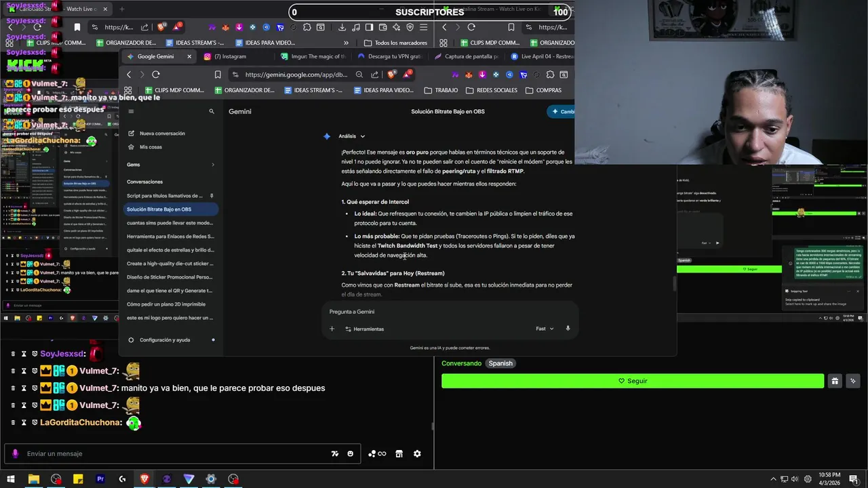Image resolution: width=868 pixels, height=488 pixels.
Task: Open conversation Diseño de Sticker Promocional
Action: pos(170,277)
